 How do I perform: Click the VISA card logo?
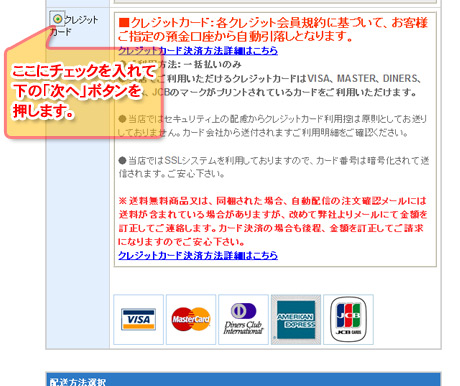click(138, 319)
